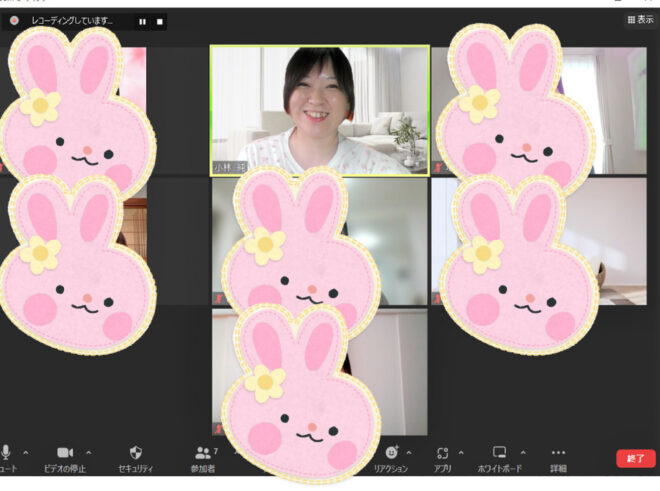The width and height of the screenshot is (660, 491).
Task: Open the Whiteboard icon
Action: pos(500,453)
